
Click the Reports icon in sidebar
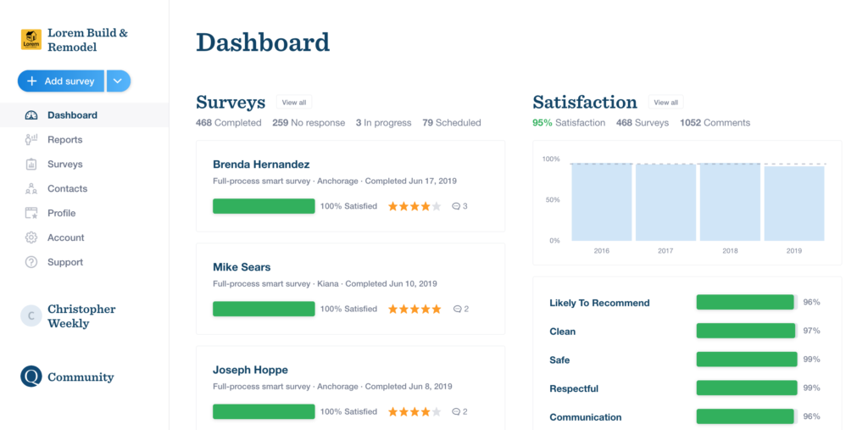31,140
